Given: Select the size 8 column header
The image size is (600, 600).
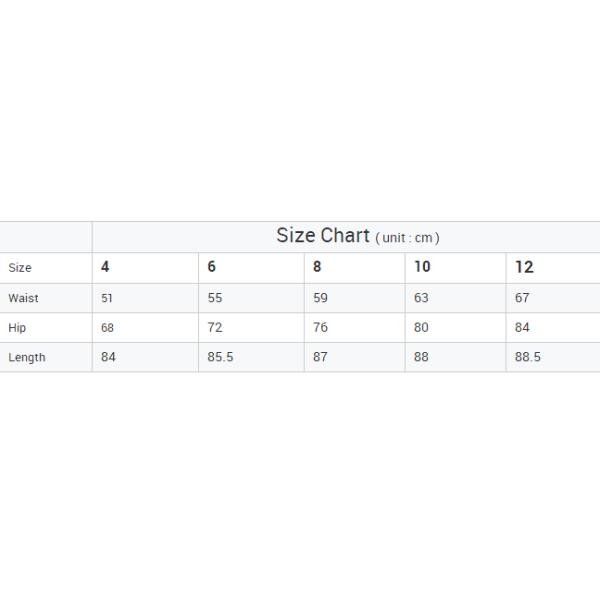Looking at the screenshot, I should 317,267.
